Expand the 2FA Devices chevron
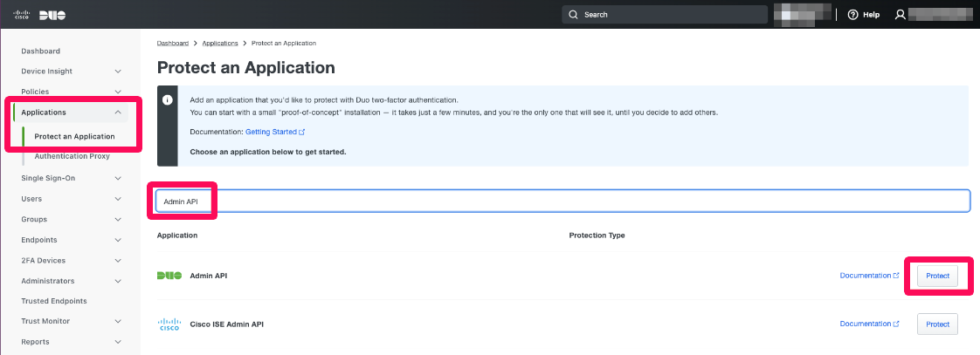Image resolution: width=980 pixels, height=355 pixels. coord(118,261)
